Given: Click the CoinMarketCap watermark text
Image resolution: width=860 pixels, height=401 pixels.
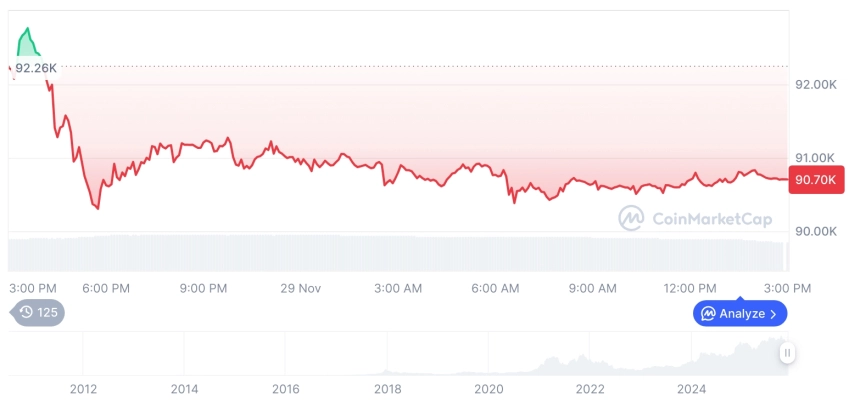Looking at the screenshot, I should pos(711,218).
